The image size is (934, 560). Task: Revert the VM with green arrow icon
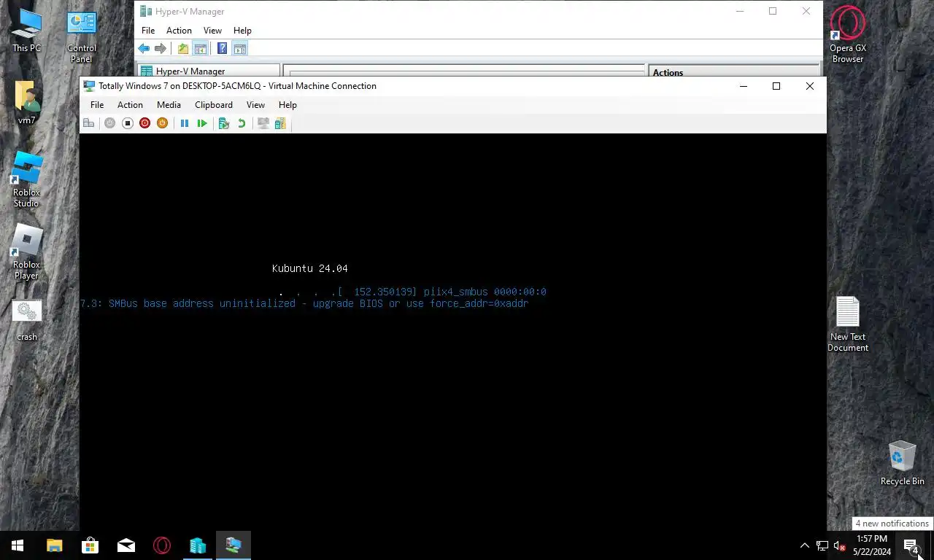[242, 123]
